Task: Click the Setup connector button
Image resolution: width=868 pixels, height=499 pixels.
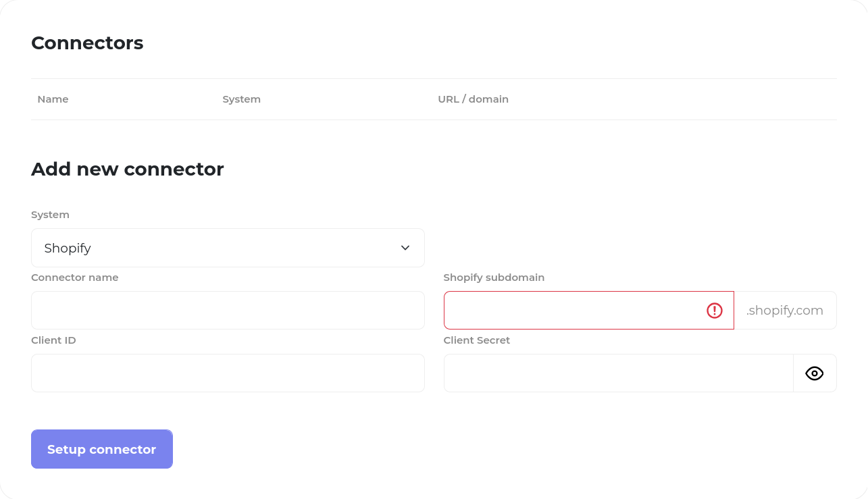Action: pos(102,449)
